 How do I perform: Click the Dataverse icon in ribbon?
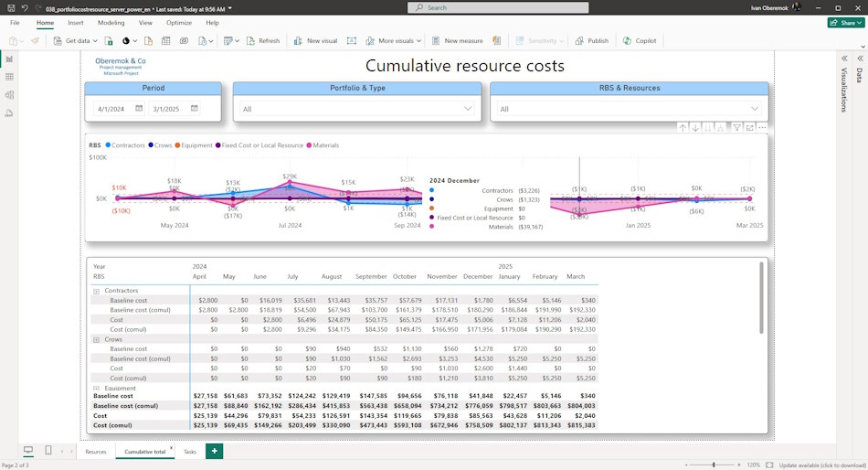click(x=185, y=41)
